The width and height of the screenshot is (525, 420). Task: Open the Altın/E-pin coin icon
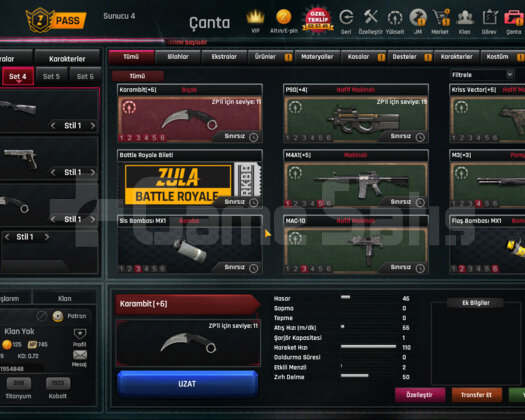pyautogui.click(x=284, y=17)
